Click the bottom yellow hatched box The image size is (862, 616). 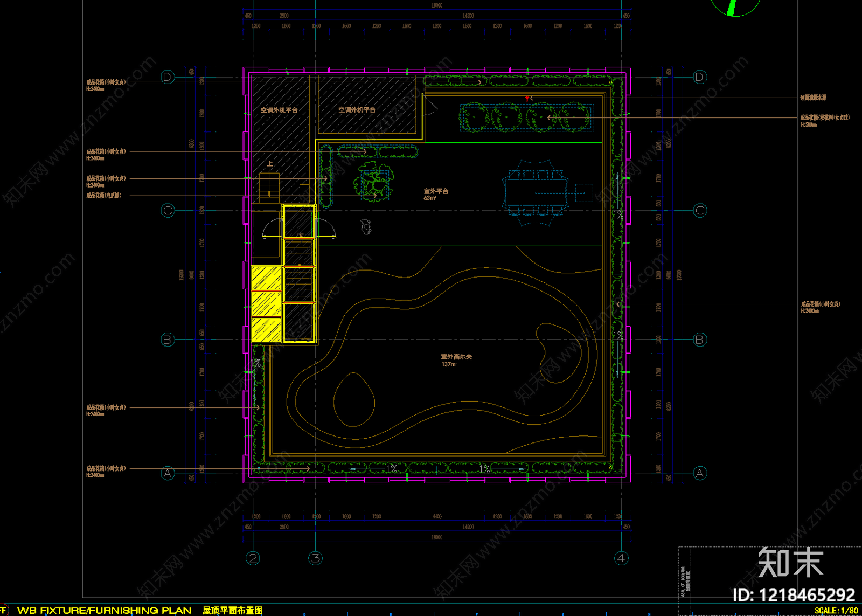point(266,330)
